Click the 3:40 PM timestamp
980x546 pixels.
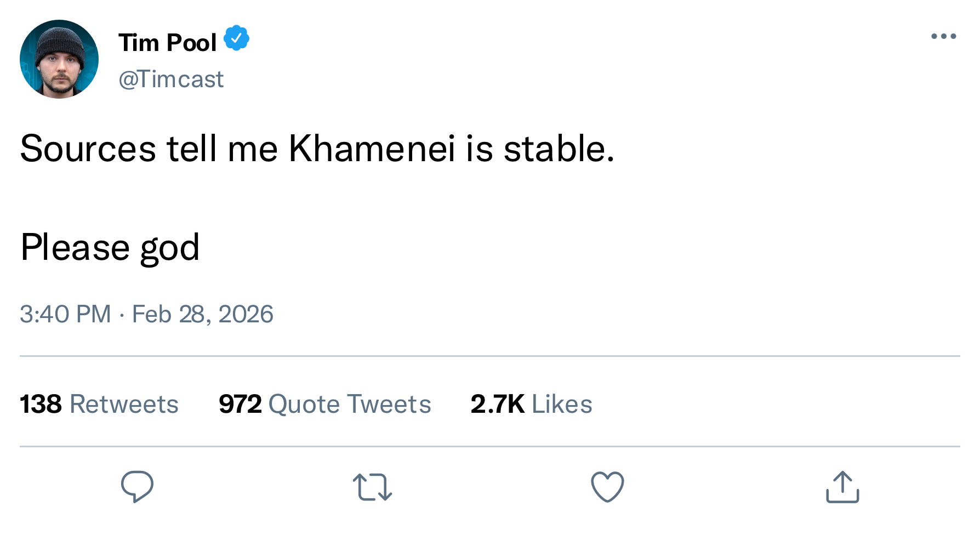click(65, 314)
